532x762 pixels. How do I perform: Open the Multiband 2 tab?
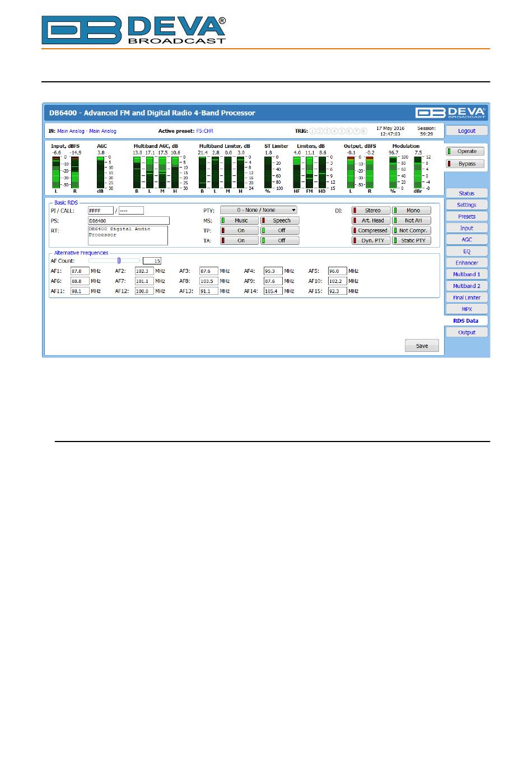point(466,286)
